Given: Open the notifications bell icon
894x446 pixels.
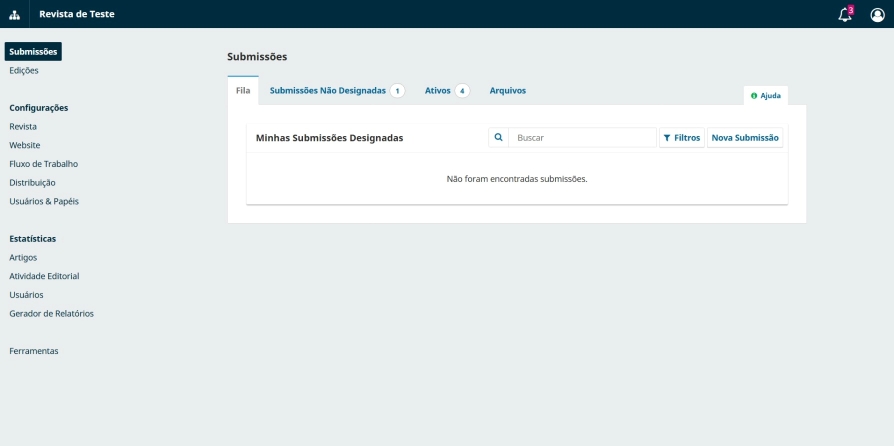Looking at the screenshot, I should click(845, 14).
